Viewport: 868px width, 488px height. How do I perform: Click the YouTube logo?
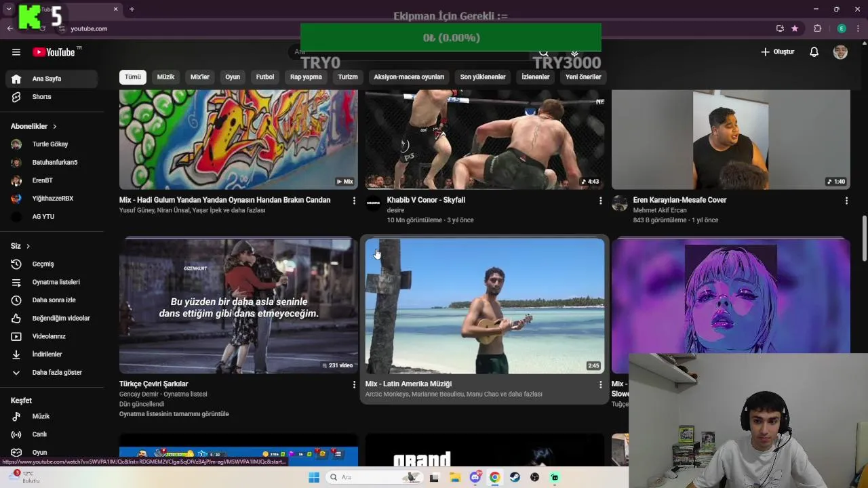(54, 52)
